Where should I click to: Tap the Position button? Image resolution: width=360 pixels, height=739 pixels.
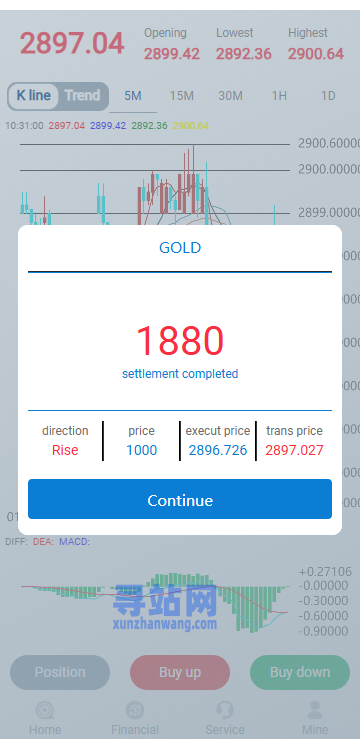[60, 673]
